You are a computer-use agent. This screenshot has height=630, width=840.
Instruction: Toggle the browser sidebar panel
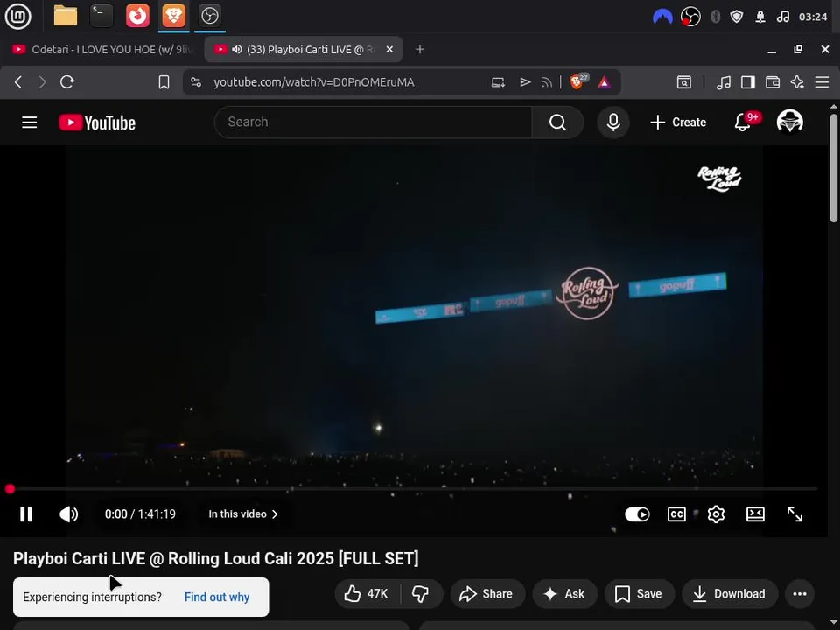coord(748,82)
